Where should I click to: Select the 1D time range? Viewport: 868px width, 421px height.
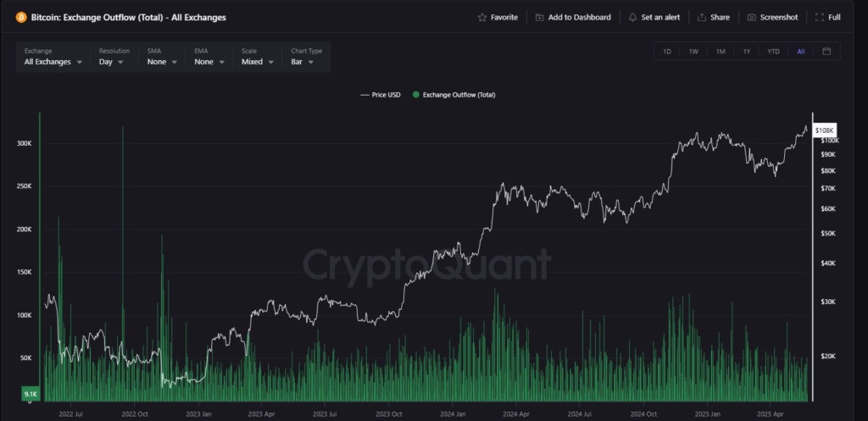coord(667,52)
